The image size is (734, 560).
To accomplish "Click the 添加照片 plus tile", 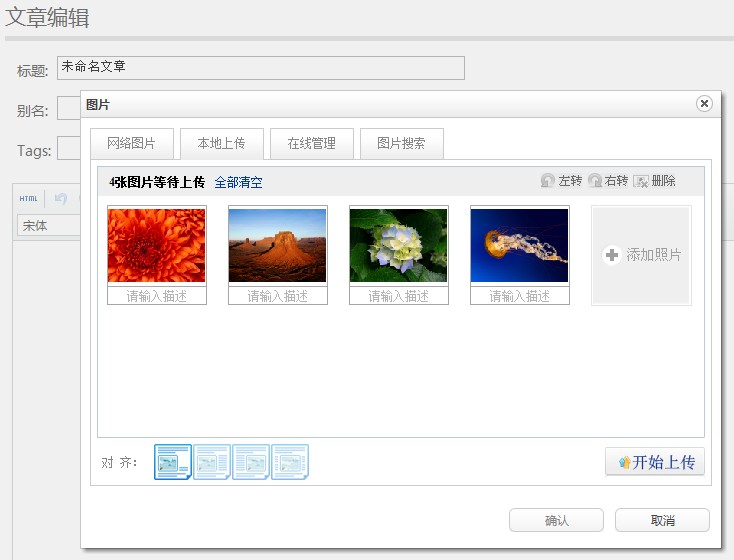I will 641,255.
